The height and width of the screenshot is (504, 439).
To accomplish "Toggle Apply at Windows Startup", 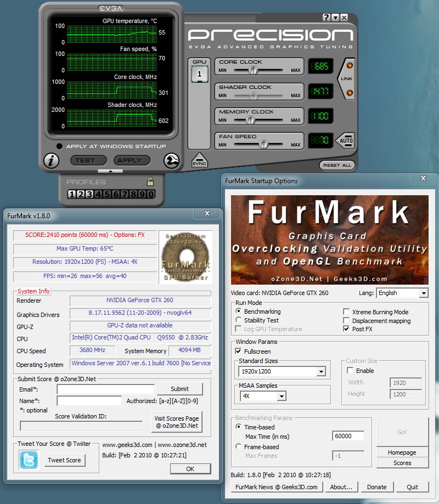I will 59,146.
